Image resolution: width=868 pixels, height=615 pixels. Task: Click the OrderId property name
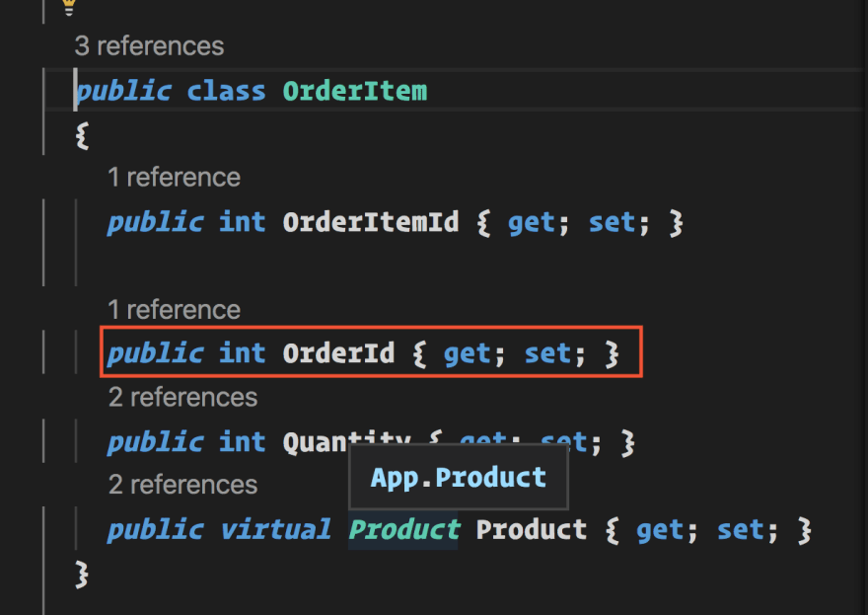[x=338, y=353]
